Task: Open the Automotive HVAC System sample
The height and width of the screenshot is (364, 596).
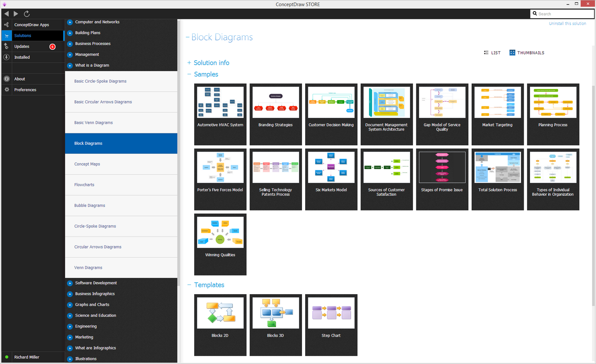Action: [220, 114]
